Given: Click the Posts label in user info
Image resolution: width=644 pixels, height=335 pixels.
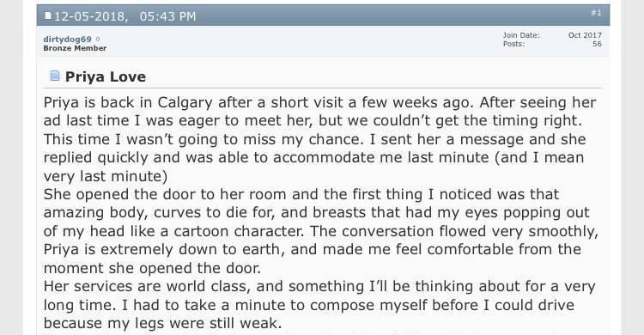Looking at the screenshot, I should point(513,44).
